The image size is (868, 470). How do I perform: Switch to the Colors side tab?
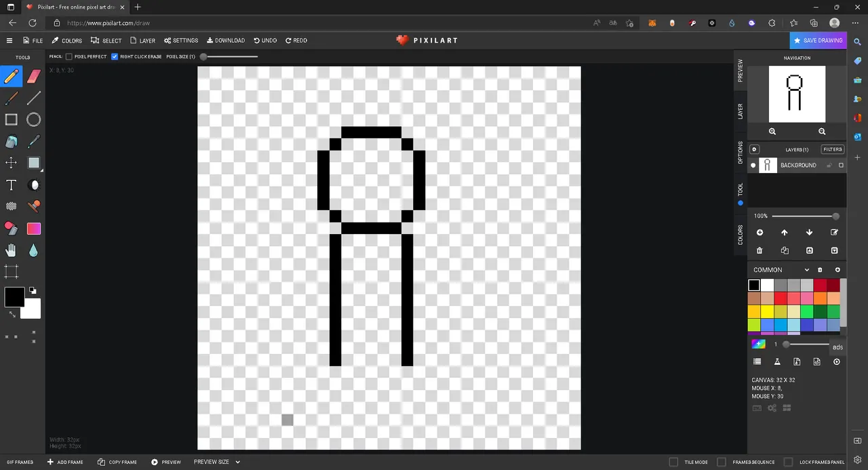tap(741, 235)
